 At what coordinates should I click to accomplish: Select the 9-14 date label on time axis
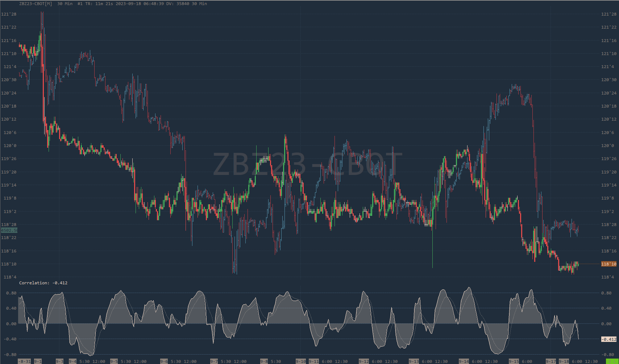pyautogui.click(x=464, y=361)
